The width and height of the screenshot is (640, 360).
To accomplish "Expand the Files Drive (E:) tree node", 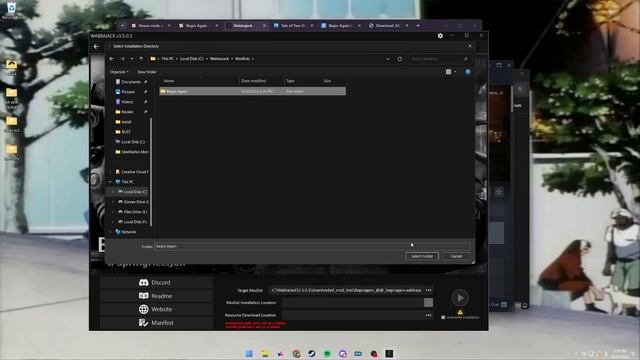I will (x=113, y=212).
